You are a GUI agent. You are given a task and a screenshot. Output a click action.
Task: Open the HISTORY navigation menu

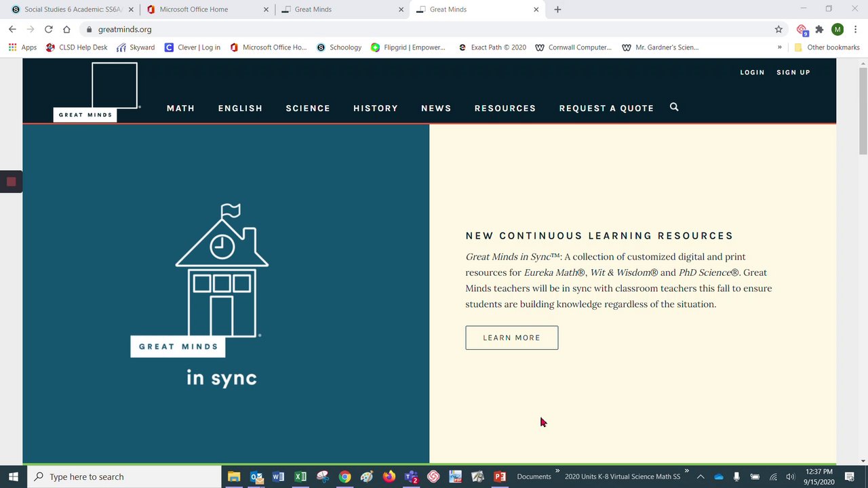click(x=376, y=108)
